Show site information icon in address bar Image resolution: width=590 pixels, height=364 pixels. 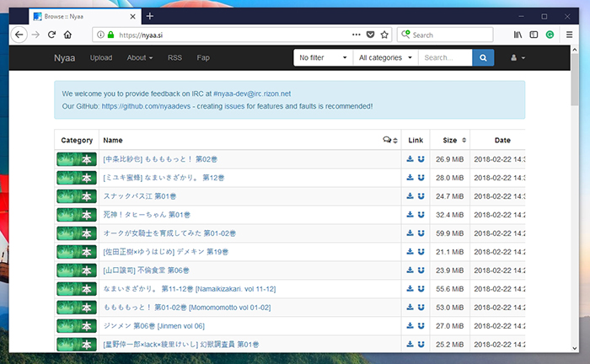(x=100, y=35)
